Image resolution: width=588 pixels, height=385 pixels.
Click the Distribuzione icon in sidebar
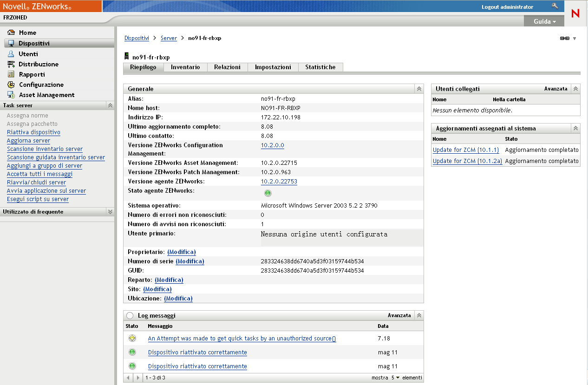point(11,64)
